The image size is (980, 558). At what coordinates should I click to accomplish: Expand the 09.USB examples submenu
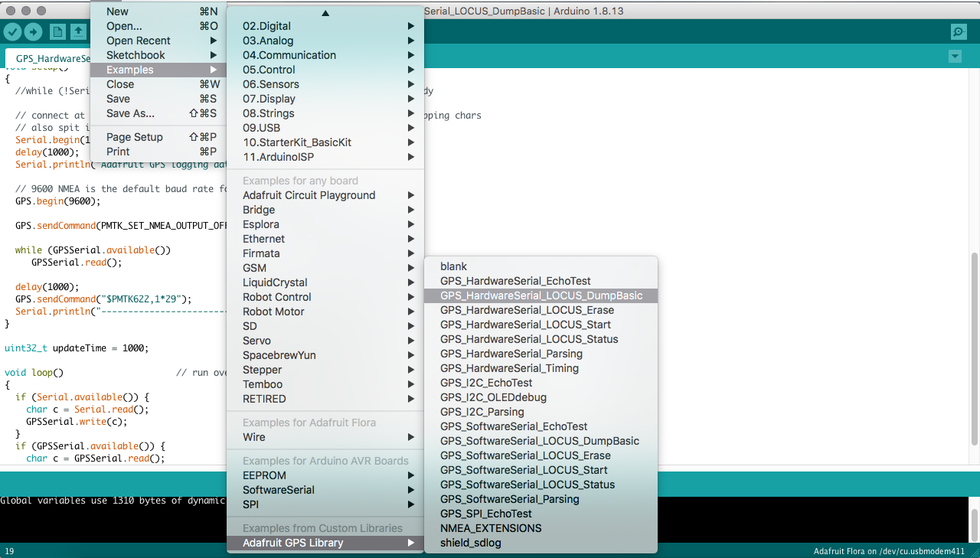(x=325, y=128)
